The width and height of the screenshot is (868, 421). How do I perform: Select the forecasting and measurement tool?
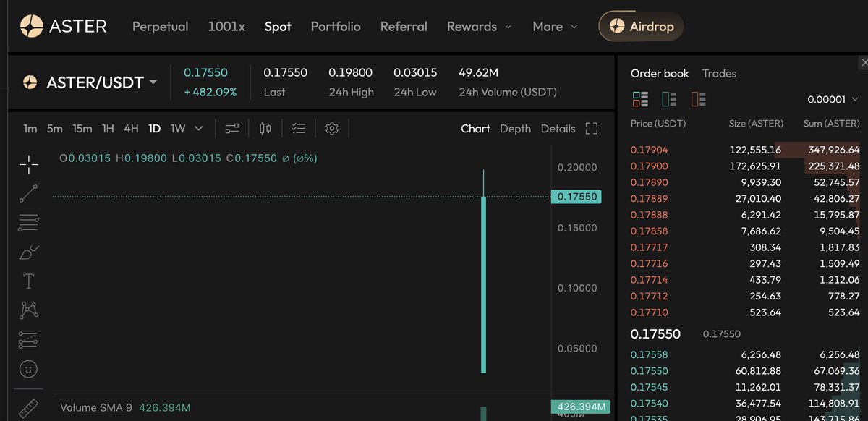point(29,340)
